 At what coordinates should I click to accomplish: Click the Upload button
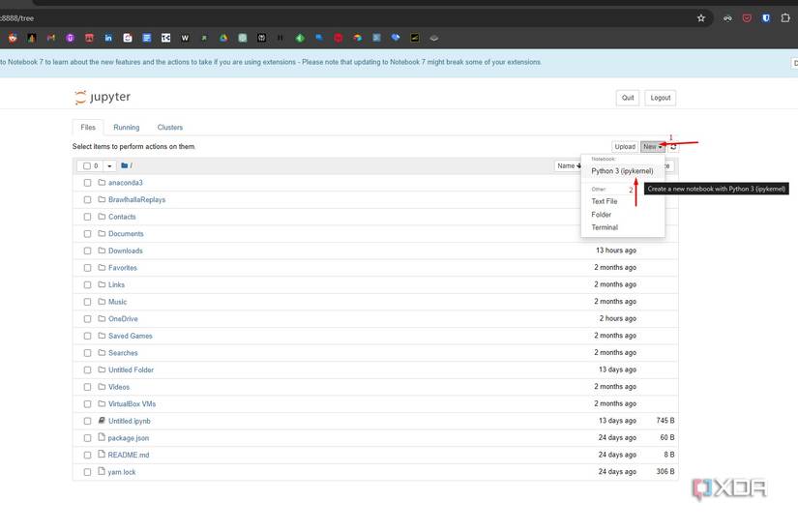pyautogui.click(x=625, y=147)
